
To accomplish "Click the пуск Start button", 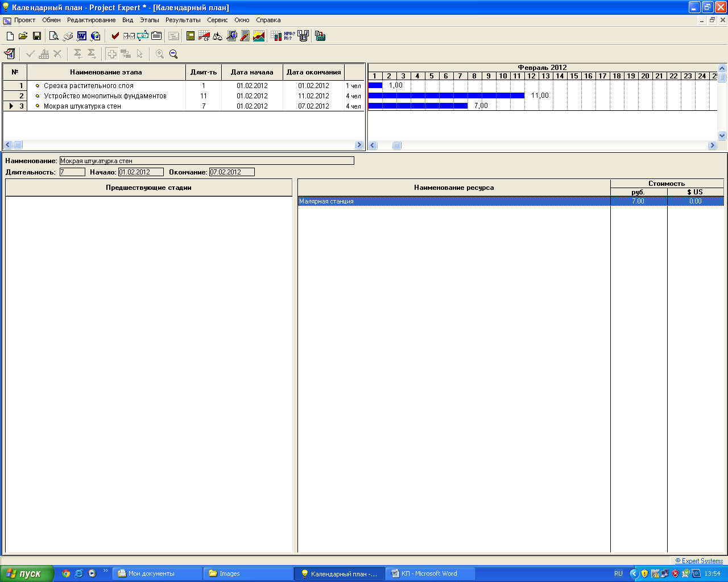I will [x=27, y=573].
